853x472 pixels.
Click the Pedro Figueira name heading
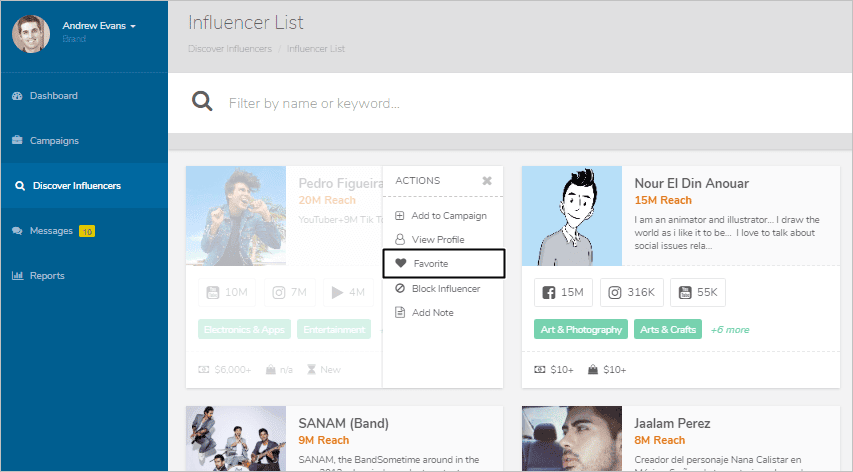coord(341,183)
